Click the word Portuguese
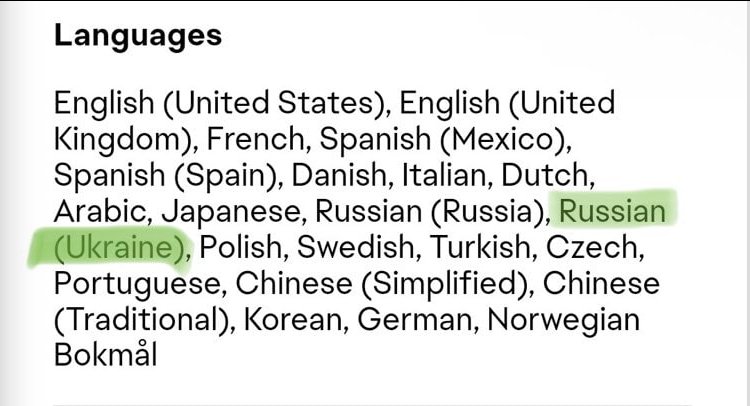This screenshot has width=750, height=406. (x=137, y=284)
